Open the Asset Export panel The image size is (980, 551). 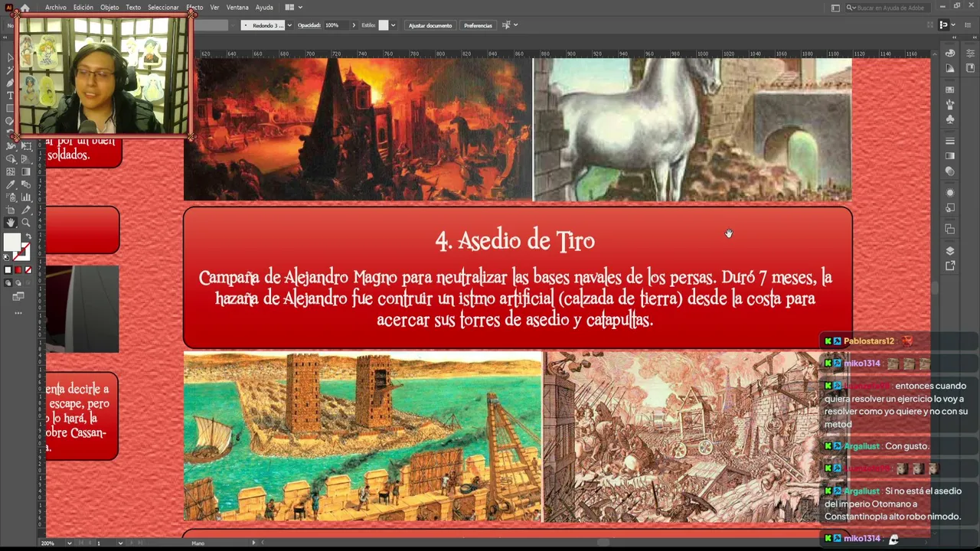pyautogui.click(x=950, y=266)
